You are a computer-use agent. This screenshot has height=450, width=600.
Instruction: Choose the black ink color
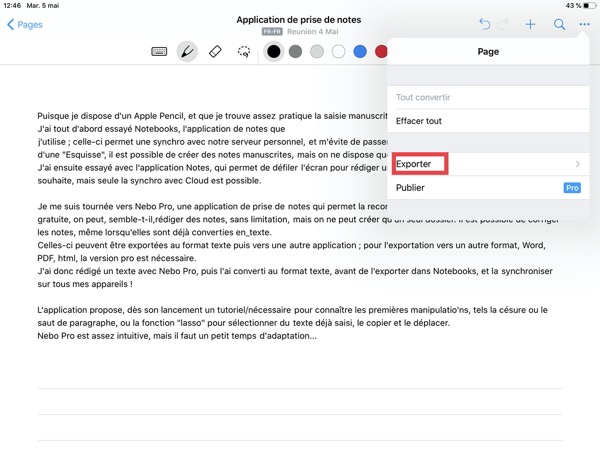point(273,51)
